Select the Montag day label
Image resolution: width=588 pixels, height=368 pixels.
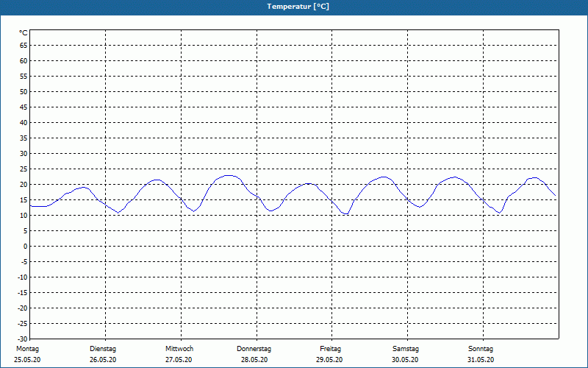click(27, 348)
